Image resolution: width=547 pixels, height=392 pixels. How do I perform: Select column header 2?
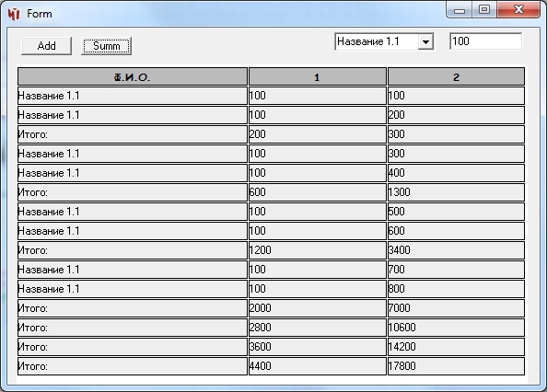pyautogui.click(x=457, y=76)
